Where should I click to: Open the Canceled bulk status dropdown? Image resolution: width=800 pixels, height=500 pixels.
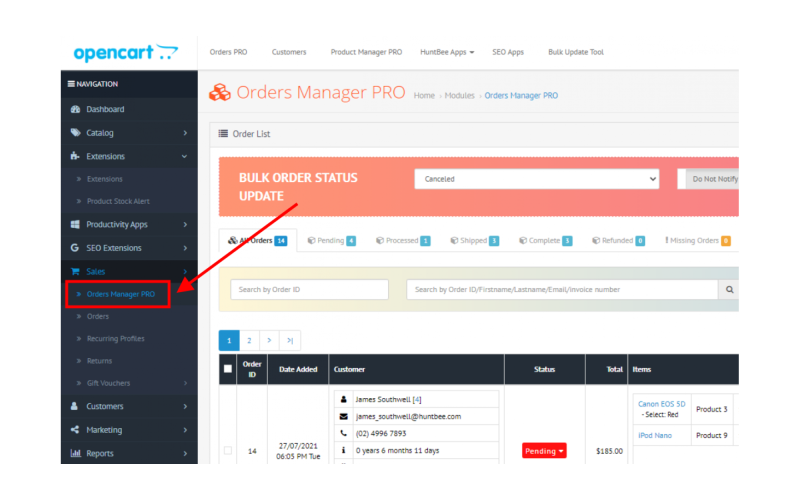click(x=537, y=179)
